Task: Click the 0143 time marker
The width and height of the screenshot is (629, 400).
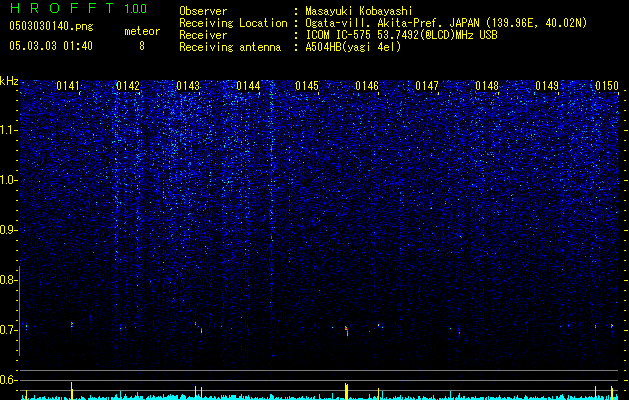Action: pyautogui.click(x=188, y=86)
